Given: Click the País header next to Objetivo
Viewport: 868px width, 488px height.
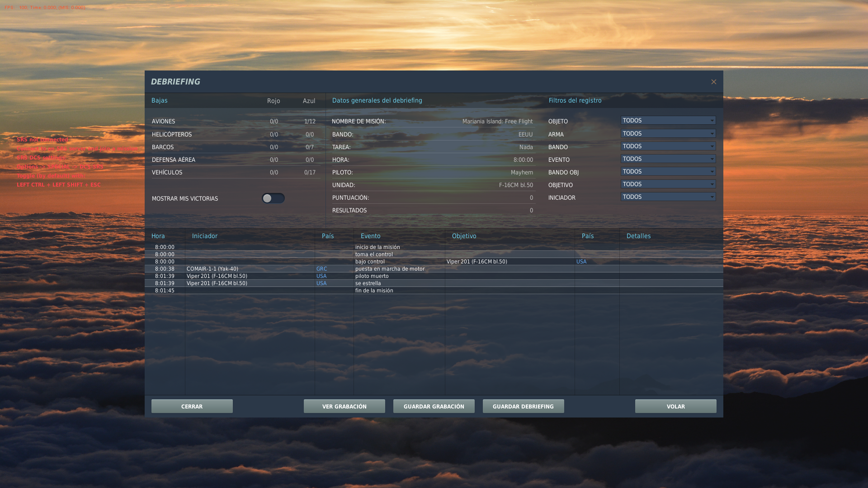Looking at the screenshot, I should [588, 236].
